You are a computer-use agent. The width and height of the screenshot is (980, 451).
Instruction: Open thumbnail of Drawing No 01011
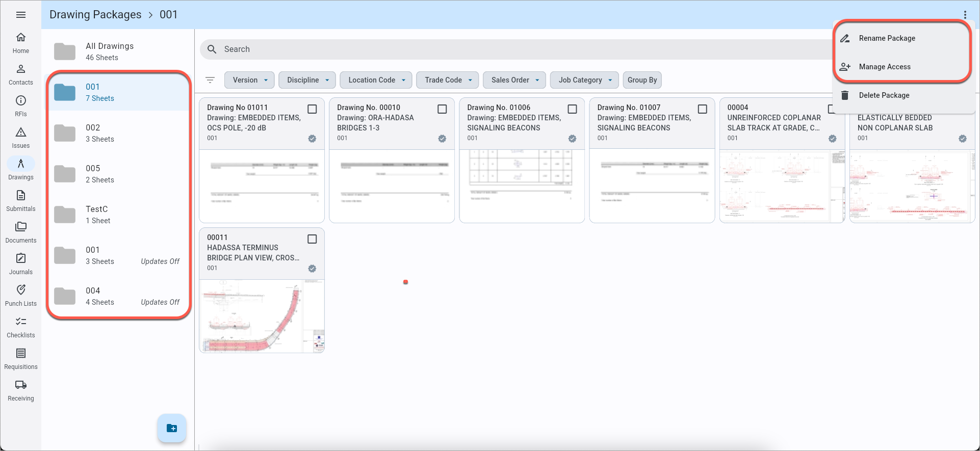(262, 185)
